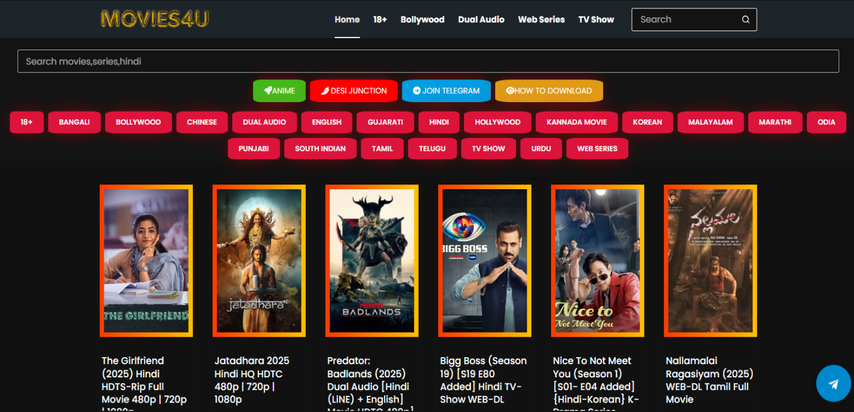Click 'Predator: Badlands (2025)' title link

click(368, 385)
